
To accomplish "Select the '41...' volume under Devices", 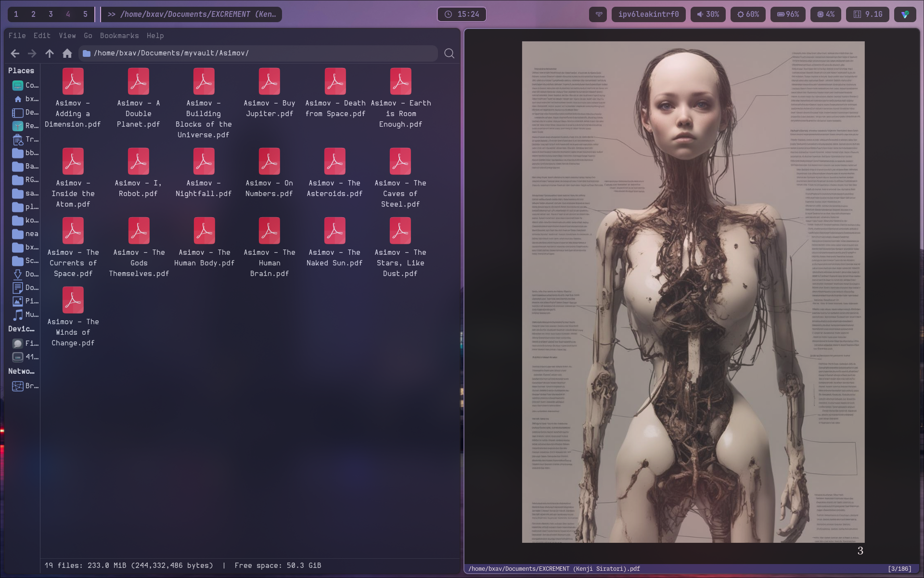I will pyautogui.click(x=25, y=357).
